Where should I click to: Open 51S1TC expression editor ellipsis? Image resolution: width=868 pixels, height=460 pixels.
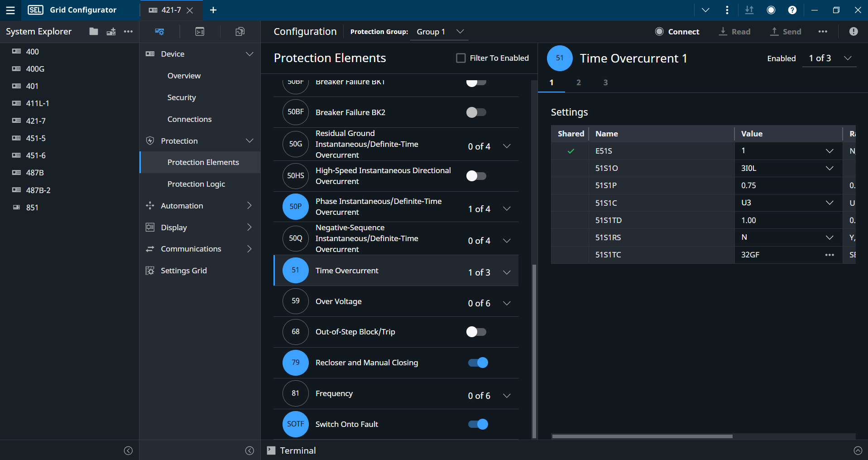(x=830, y=255)
